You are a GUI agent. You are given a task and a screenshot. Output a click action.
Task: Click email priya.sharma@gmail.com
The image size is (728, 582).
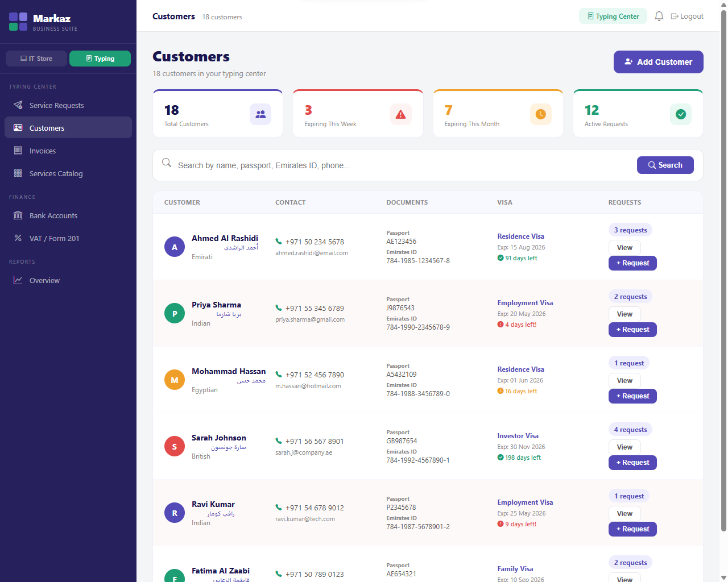coord(310,319)
